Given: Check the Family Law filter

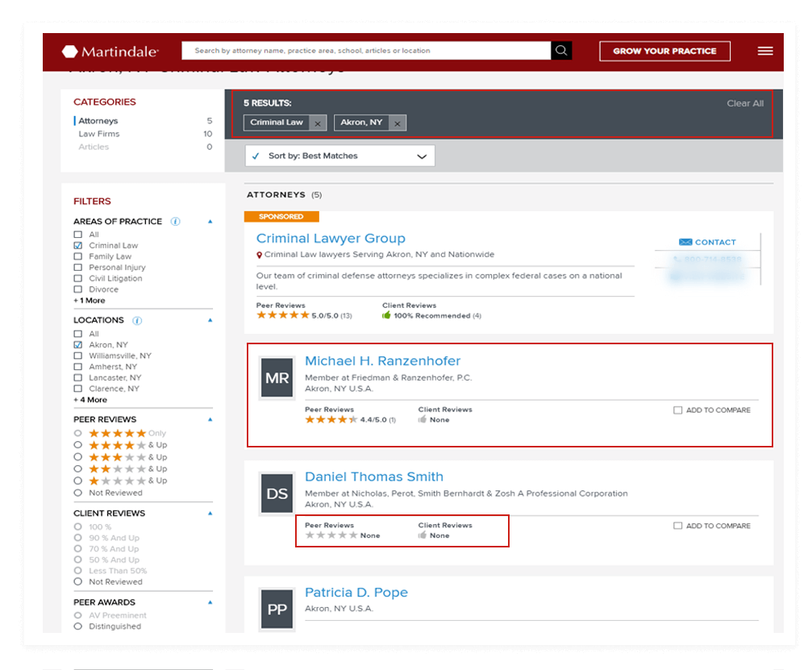Looking at the screenshot, I should pyautogui.click(x=77, y=256).
